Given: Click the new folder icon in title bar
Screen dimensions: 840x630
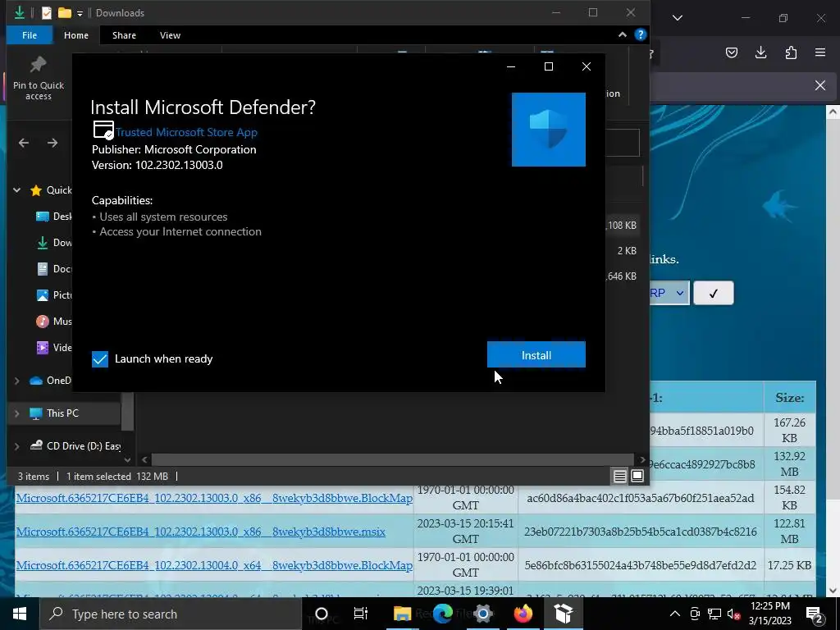Looking at the screenshot, I should click(x=65, y=12).
